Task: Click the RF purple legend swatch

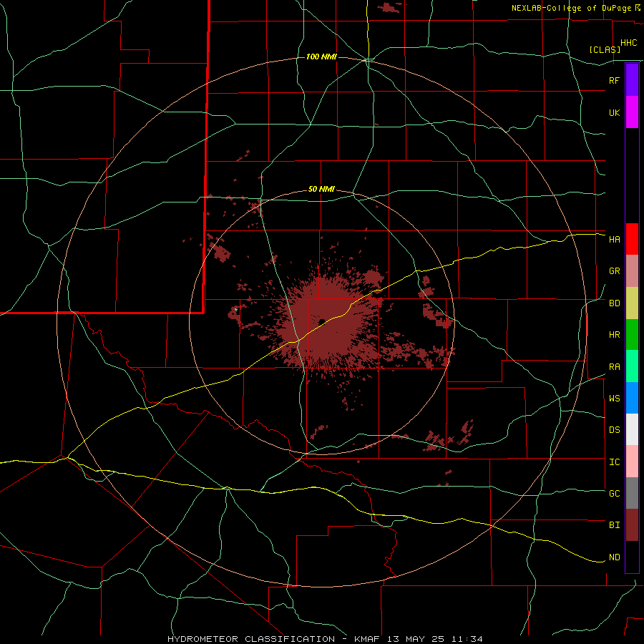Action: coord(632,80)
